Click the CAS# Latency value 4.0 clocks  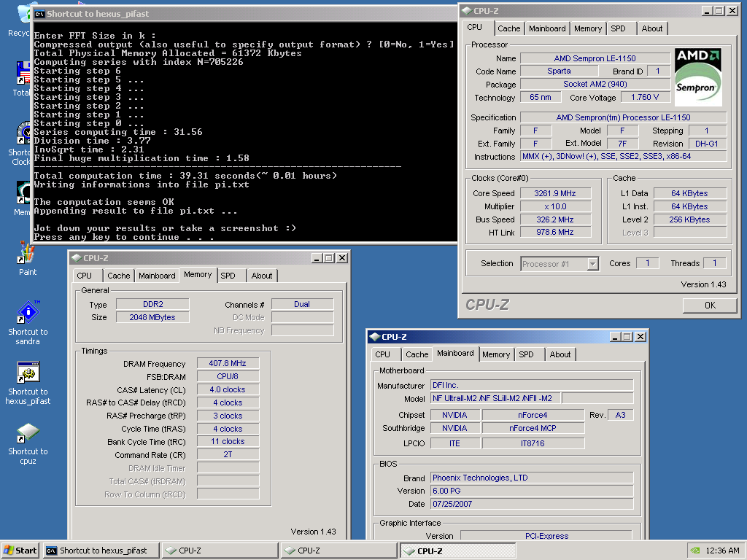[228, 389]
